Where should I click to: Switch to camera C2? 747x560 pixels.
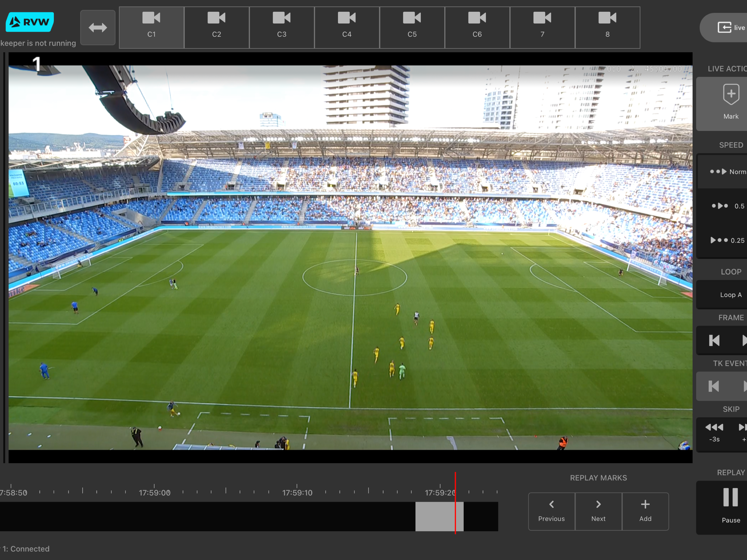tap(217, 28)
